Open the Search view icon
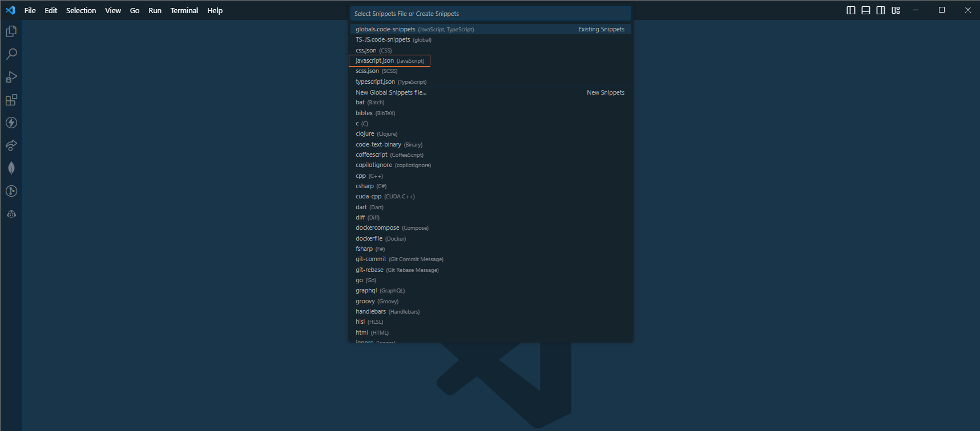This screenshot has height=431, width=980. click(x=11, y=54)
